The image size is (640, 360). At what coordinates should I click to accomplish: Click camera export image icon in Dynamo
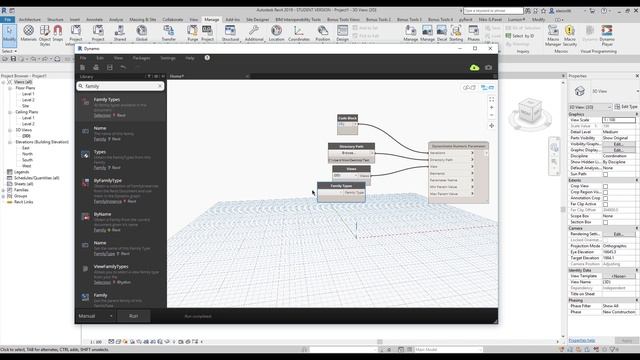click(489, 67)
